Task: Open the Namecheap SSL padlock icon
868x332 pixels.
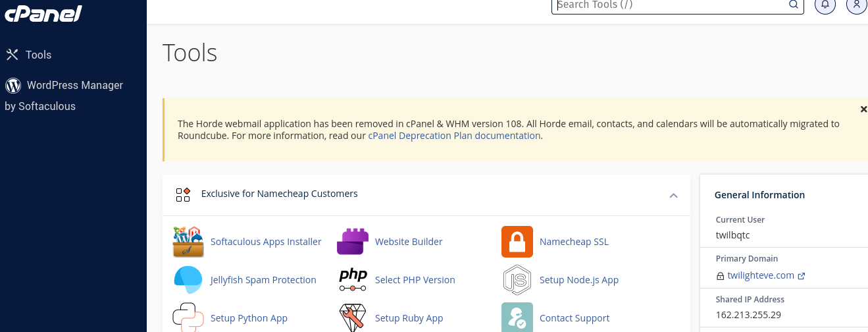Action: (517, 242)
